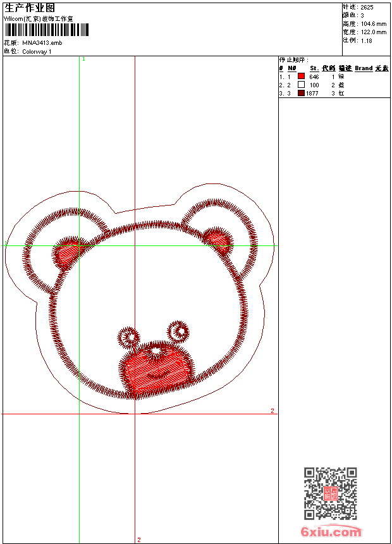This screenshot has width=392, height=544.
Task: Click the bear's left eye
Action: point(129,337)
